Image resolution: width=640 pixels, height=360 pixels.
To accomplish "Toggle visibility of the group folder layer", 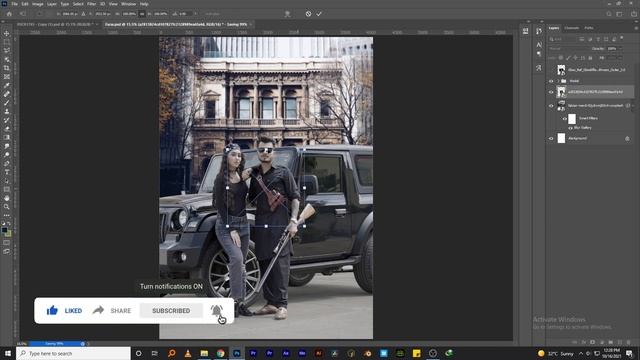I will coord(551,81).
